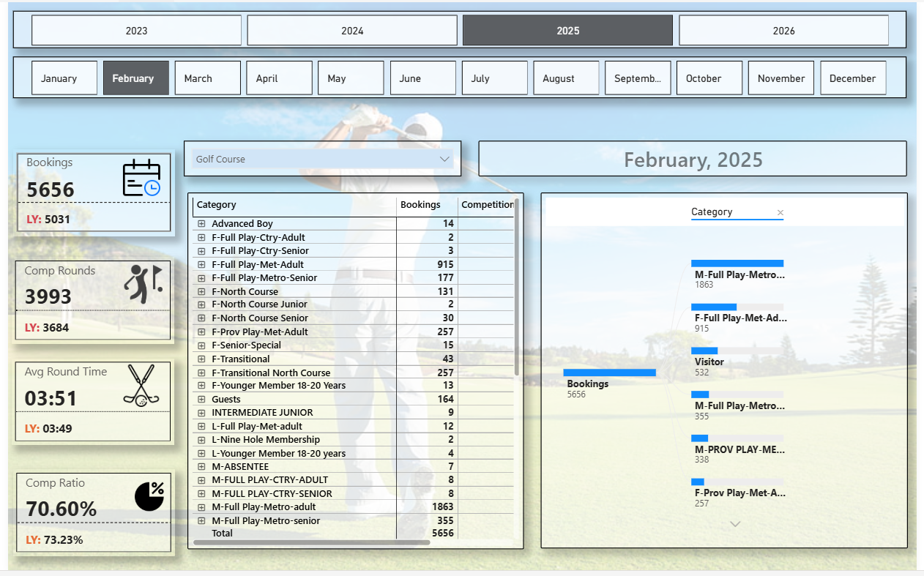Click the Comp Rounds golfer icon
This screenshot has height=576, width=924.
(x=143, y=284)
